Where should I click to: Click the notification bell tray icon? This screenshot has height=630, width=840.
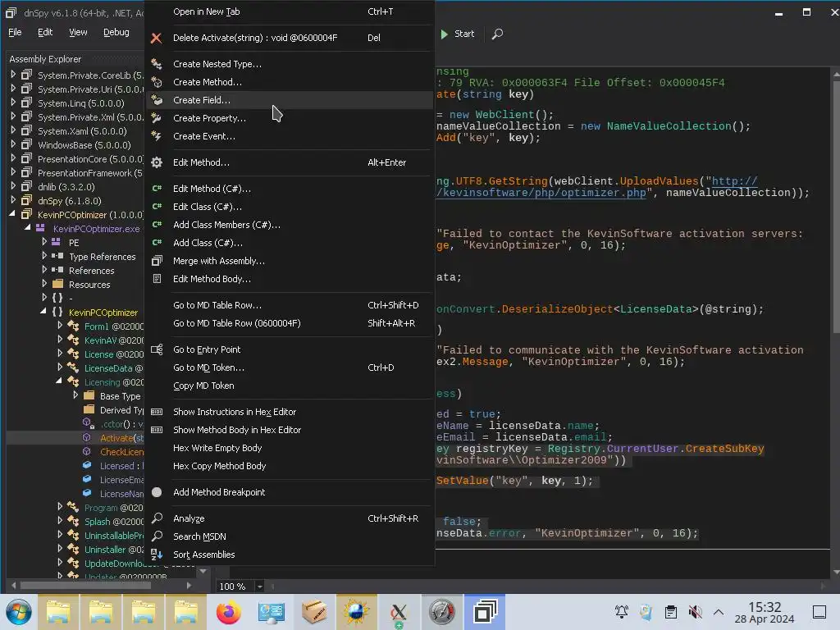(622, 612)
